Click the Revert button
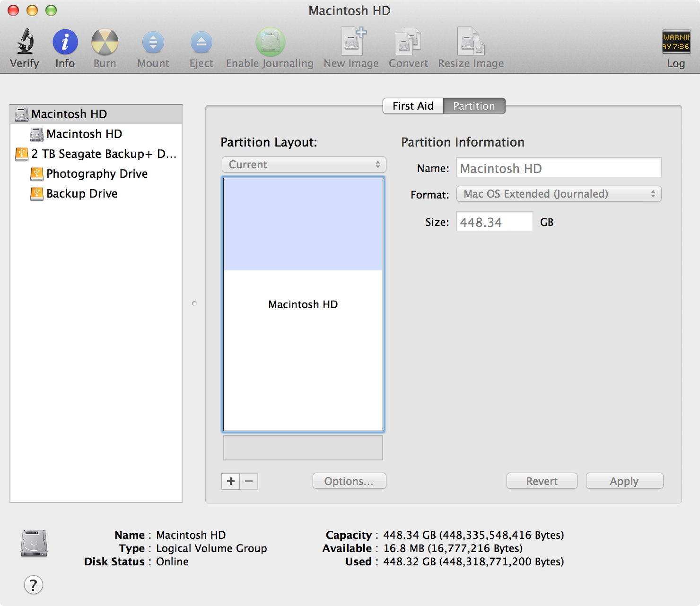The width and height of the screenshot is (700, 606). pos(542,481)
